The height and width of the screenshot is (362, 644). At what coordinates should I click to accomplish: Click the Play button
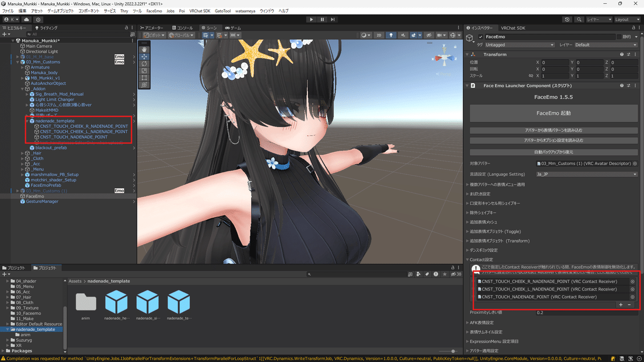tap(311, 19)
